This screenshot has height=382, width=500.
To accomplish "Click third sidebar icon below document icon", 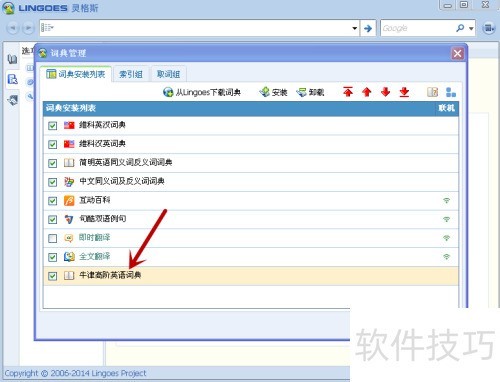I will point(13,100).
